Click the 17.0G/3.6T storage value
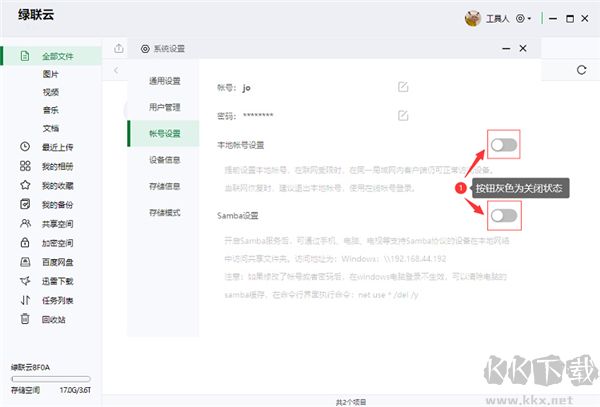The width and height of the screenshot is (600, 407). tap(75, 390)
